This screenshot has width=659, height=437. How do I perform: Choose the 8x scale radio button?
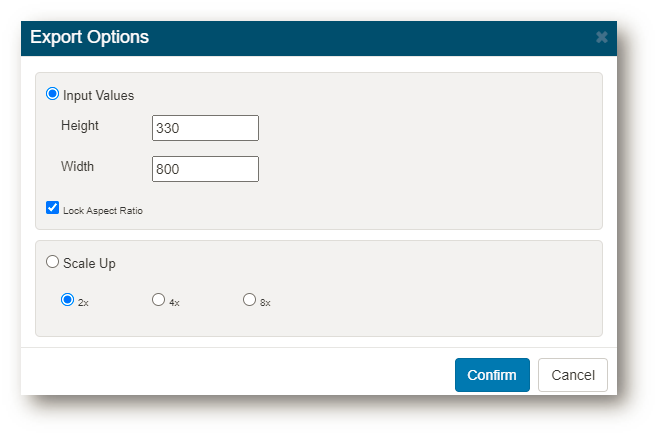pyautogui.click(x=249, y=300)
